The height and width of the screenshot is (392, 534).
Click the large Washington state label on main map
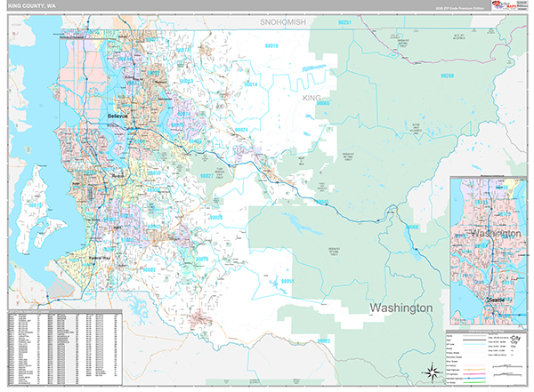(x=401, y=308)
